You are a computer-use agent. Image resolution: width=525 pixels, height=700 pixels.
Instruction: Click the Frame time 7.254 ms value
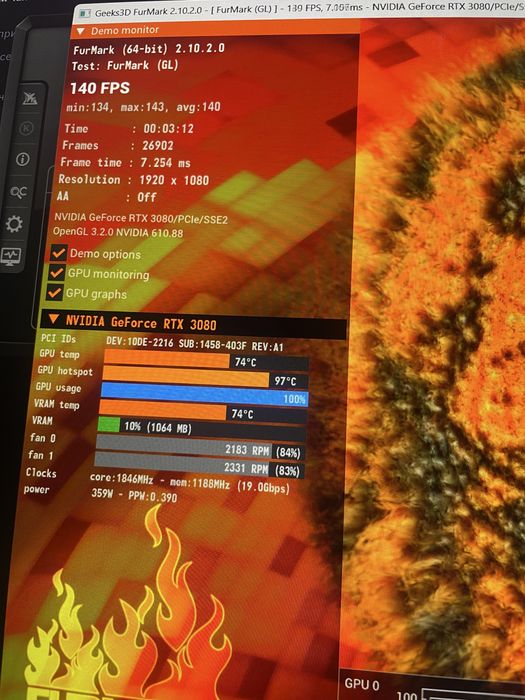click(x=165, y=163)
